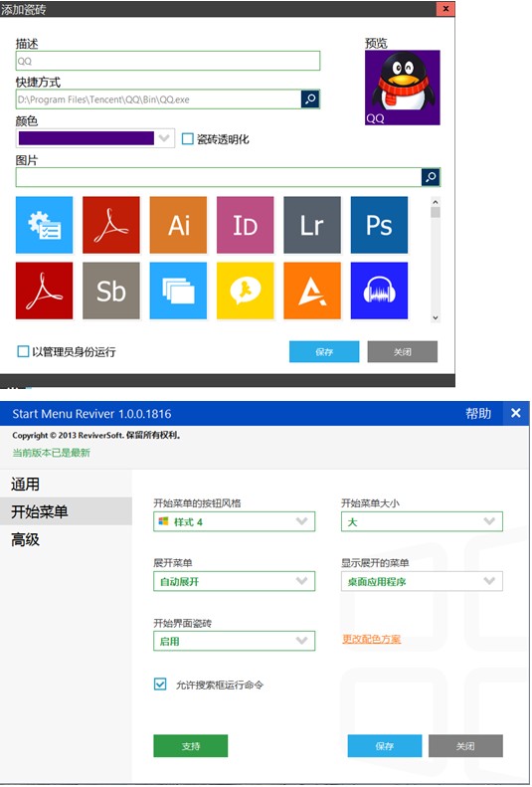Pick the blue headphones audio tile
This screenshot has height=787, width=532.
379,291
